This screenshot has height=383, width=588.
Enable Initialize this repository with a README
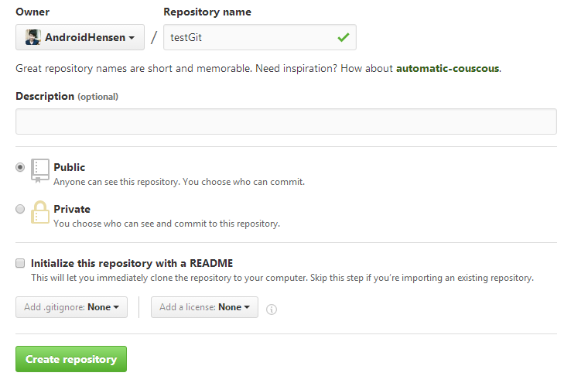click(20, 263)
